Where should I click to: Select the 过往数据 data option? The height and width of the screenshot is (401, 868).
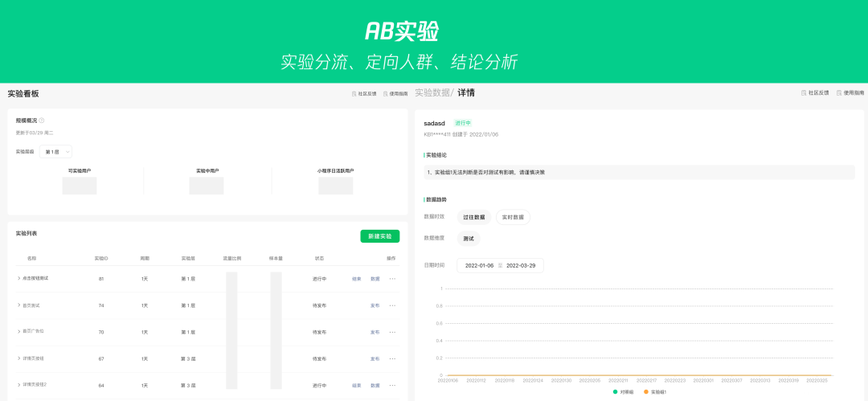tap(474, 217)
